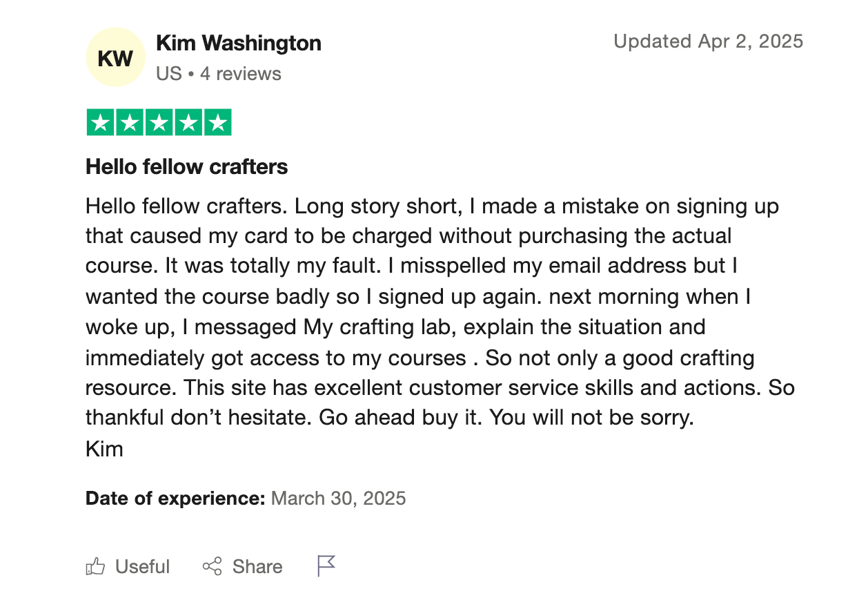Flag this review with the flag icon
Screen dimensions: 868x609
coord(326,566)
